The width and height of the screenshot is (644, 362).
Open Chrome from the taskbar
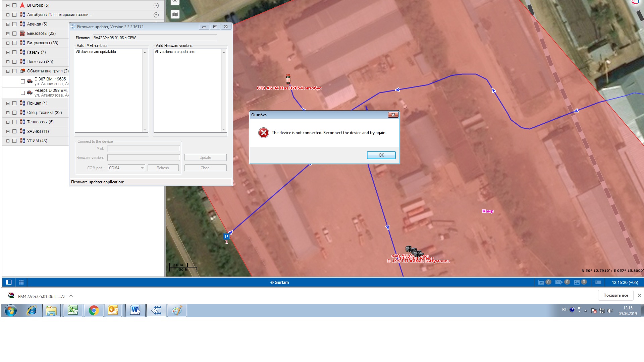pos(94,311)
